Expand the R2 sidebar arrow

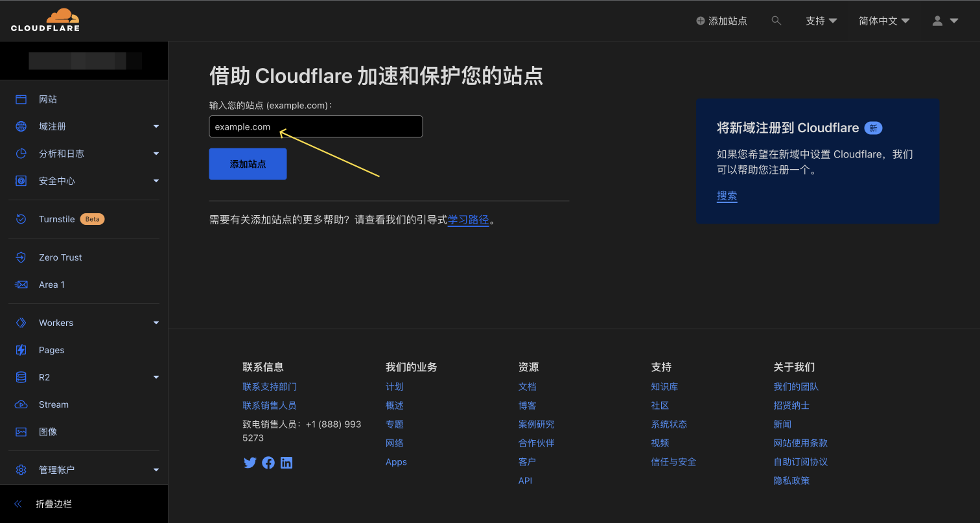pyautogui.click(x=156, y=377)
